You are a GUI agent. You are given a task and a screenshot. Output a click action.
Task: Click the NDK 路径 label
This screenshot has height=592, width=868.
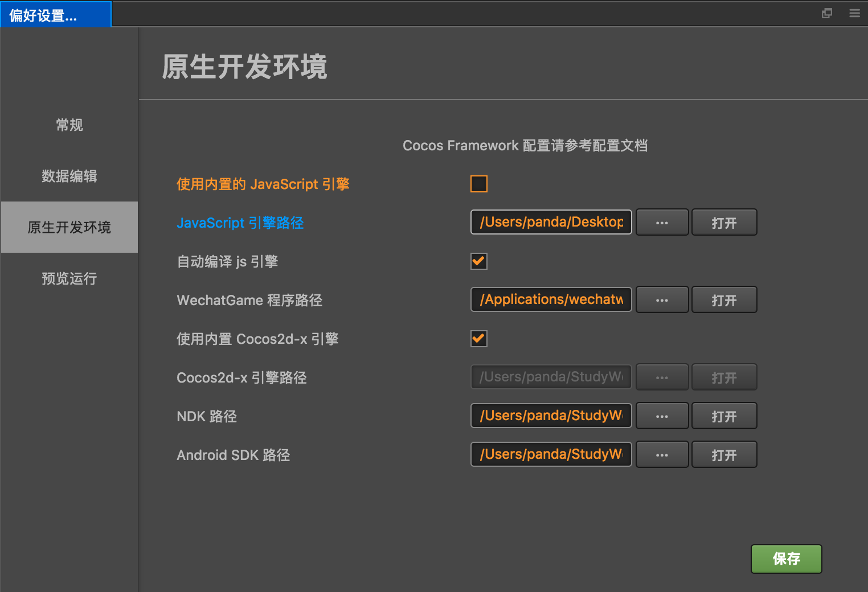pos(207,416)
